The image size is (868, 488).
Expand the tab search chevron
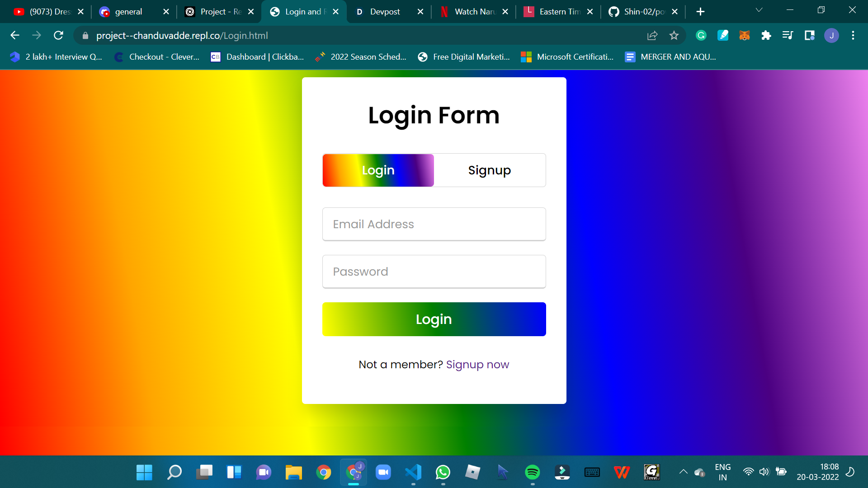tap(759, 10)
